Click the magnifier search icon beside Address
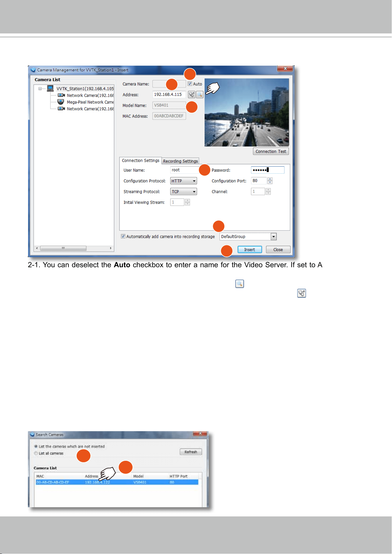The width and height of the screenshot is (392, 554). (x=200, y=95)
